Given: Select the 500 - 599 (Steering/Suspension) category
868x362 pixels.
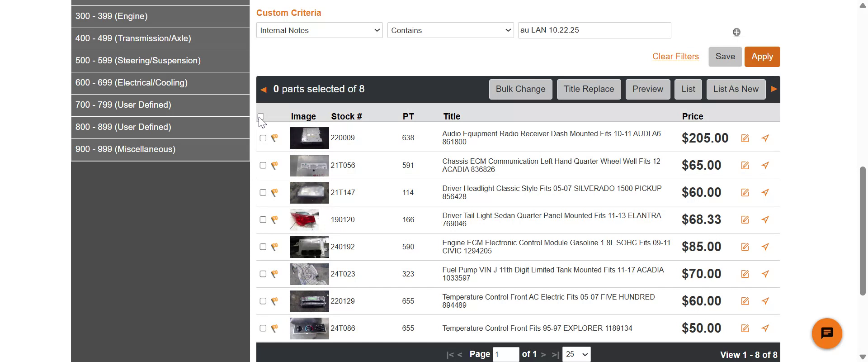Looking at the screenshot, I should click(x=160, y=61).
